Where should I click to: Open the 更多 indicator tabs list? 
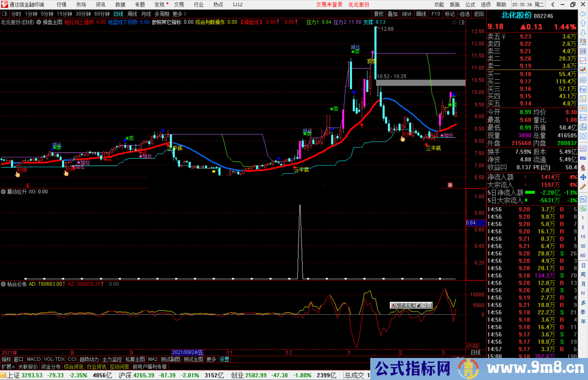(211, 359)
